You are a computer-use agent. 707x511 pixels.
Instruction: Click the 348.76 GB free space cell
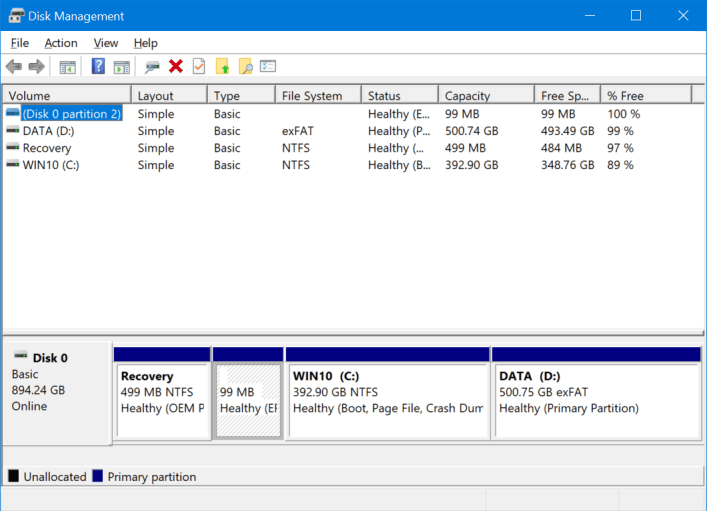click(x=568, y=165)
